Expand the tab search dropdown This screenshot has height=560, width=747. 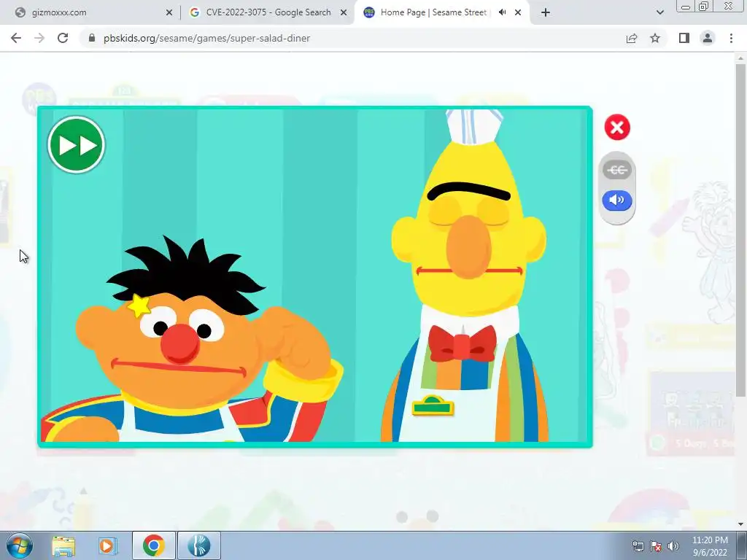pyautogui.click(x=659, y=13)
